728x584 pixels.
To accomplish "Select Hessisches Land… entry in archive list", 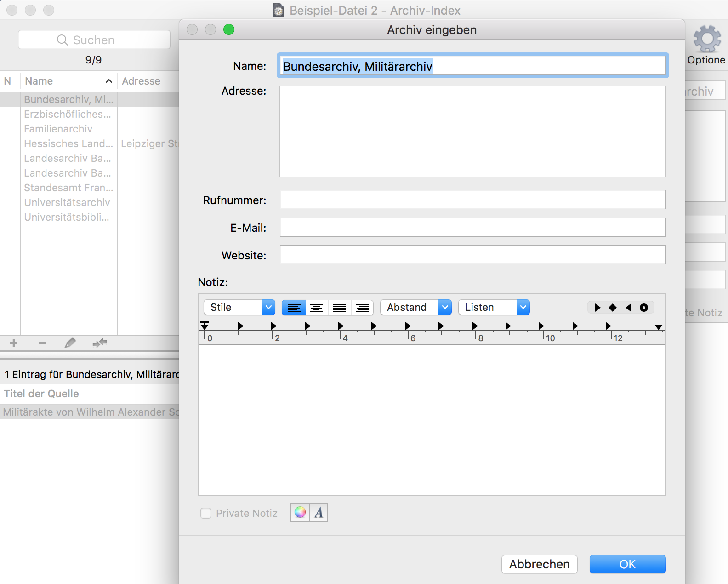I will [68, 144].
